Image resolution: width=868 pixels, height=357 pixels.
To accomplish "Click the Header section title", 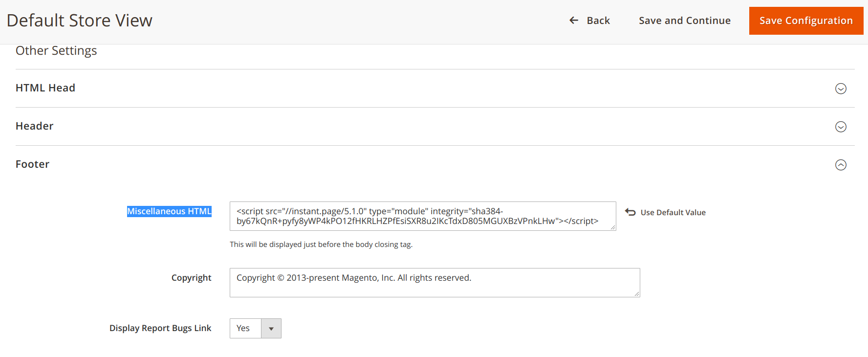I will [35, 126].
